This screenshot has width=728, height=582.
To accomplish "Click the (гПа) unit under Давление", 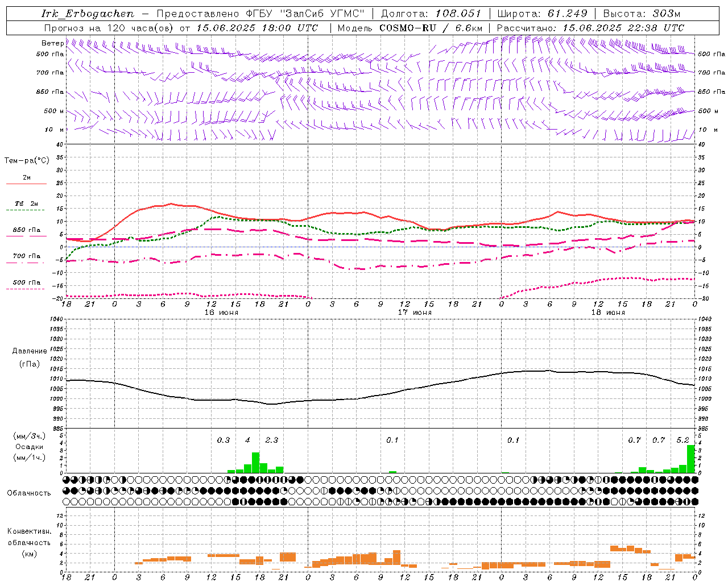I will click(30, 364).
